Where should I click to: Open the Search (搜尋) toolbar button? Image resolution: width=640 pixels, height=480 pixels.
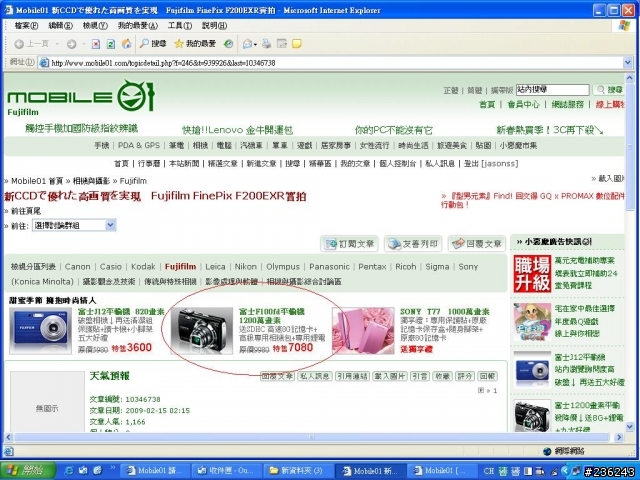tap(153, 44)
